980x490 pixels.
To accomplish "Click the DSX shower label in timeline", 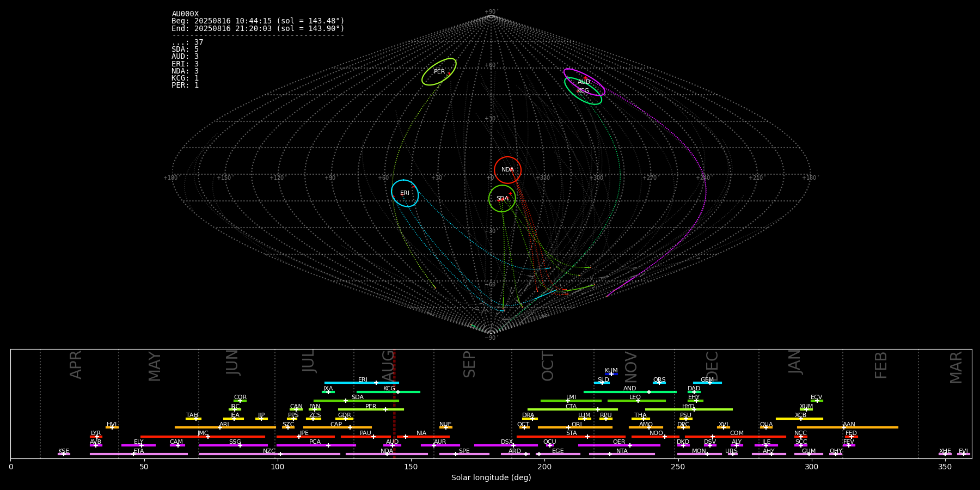I will 507,442.
